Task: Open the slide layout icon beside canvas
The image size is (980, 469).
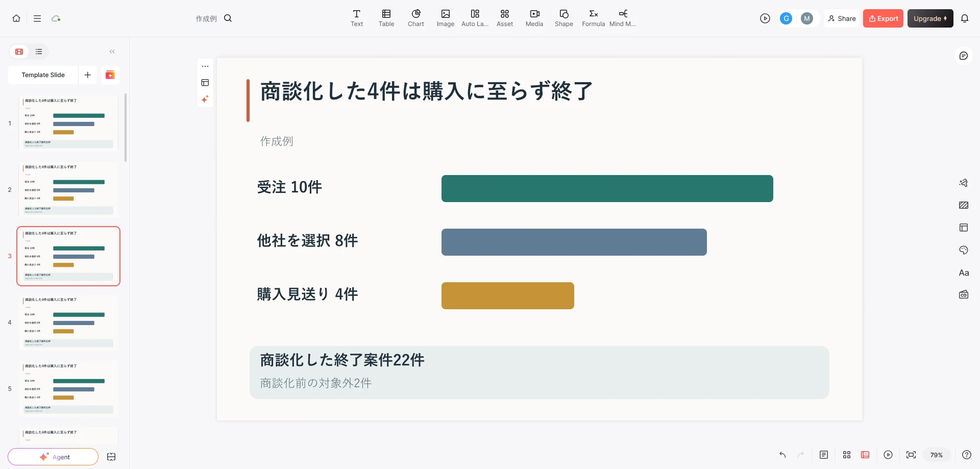Action: (205, 83)
